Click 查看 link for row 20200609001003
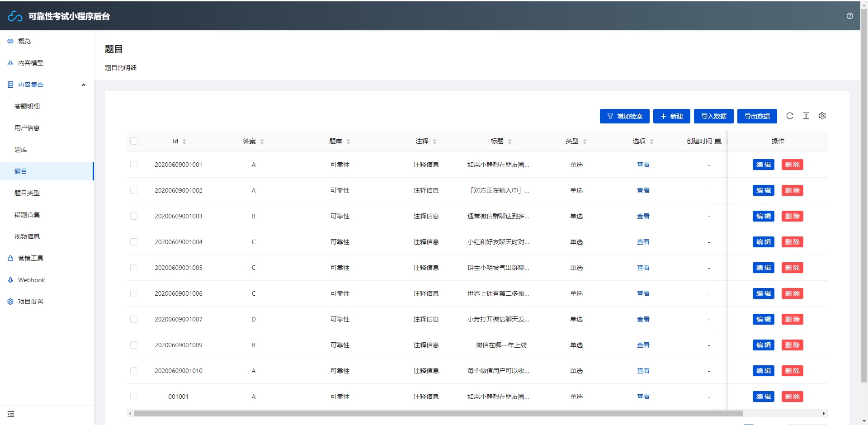Viewport: 868px width, 425px height. point(643,216)
